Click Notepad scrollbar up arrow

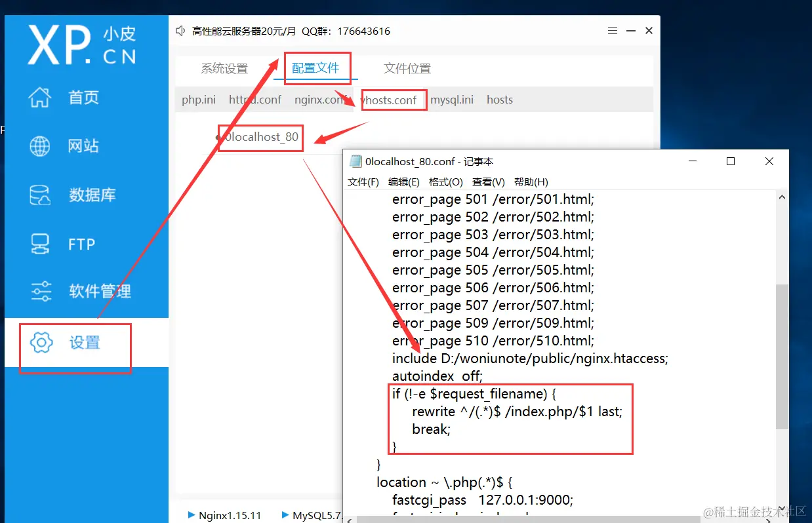[782, 197]
